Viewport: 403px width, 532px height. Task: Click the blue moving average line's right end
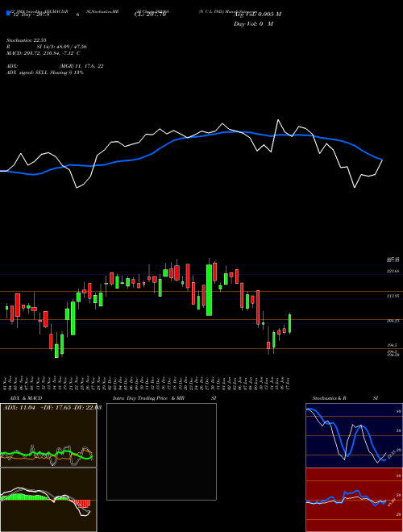tap(381, 159)
